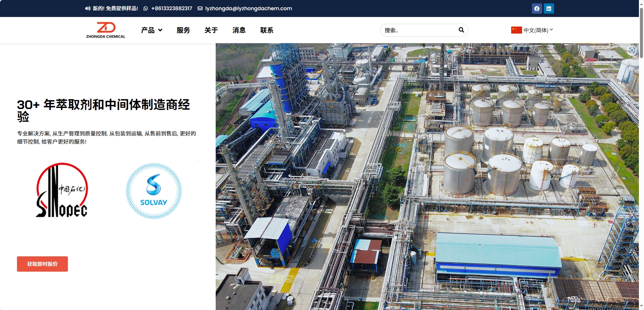Click into the 搜索 search field
This screenshot has height=310, width=644.
[419, 30]
